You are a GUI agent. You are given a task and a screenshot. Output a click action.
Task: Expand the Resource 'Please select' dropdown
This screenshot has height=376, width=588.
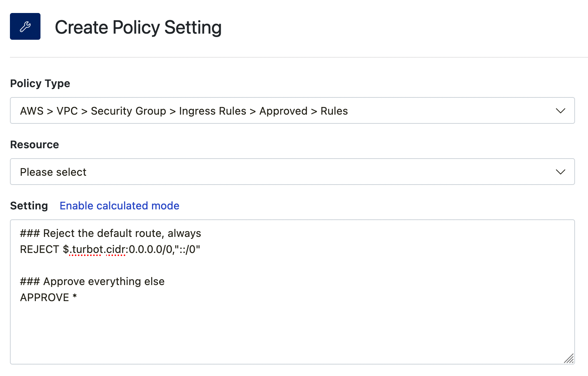292,172
